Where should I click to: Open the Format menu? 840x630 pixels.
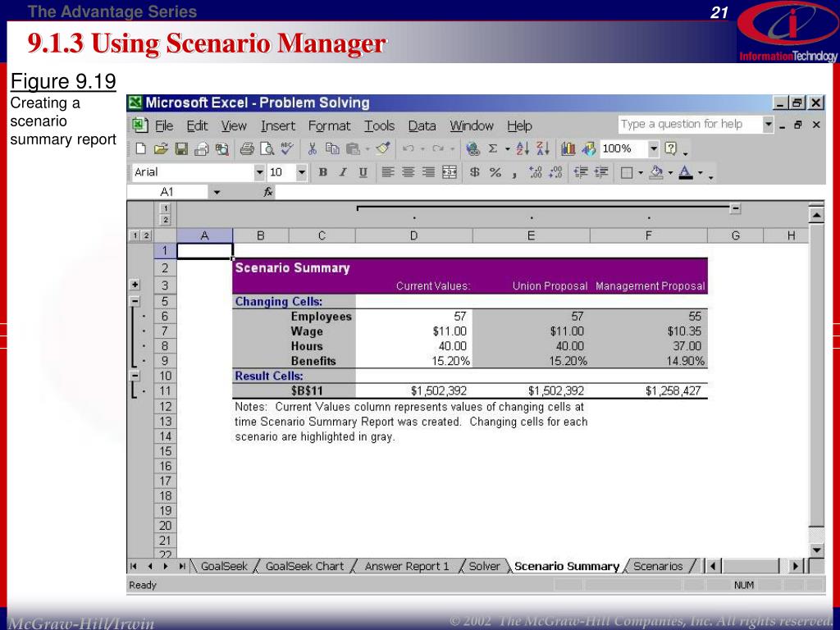point(329,126)
